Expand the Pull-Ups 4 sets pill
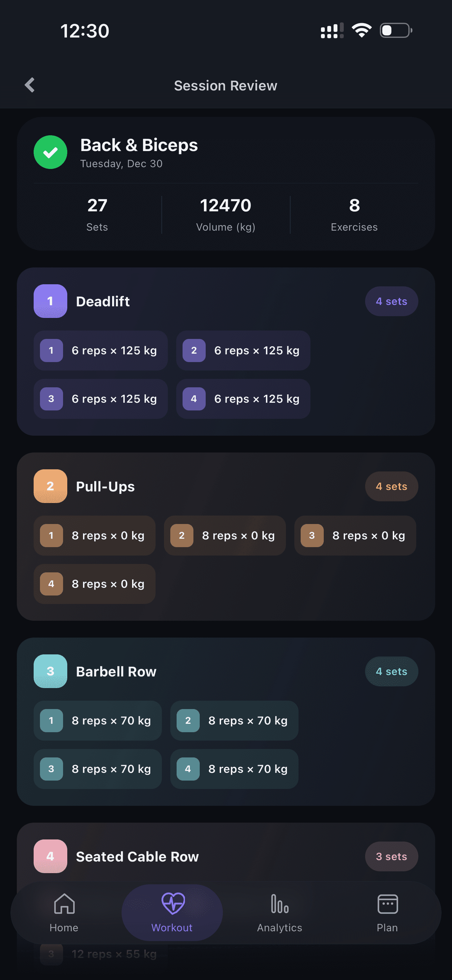The height and width of the screenshot is (980, 452). tap(391, 486)
